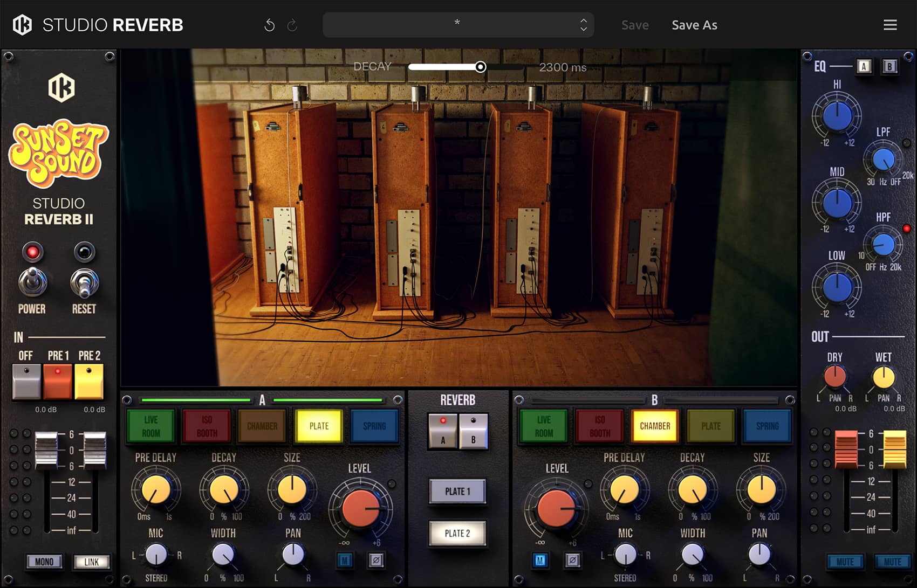This screenshot has height=588, width=917.
Task: Click the Save As button
Action: 694,25
